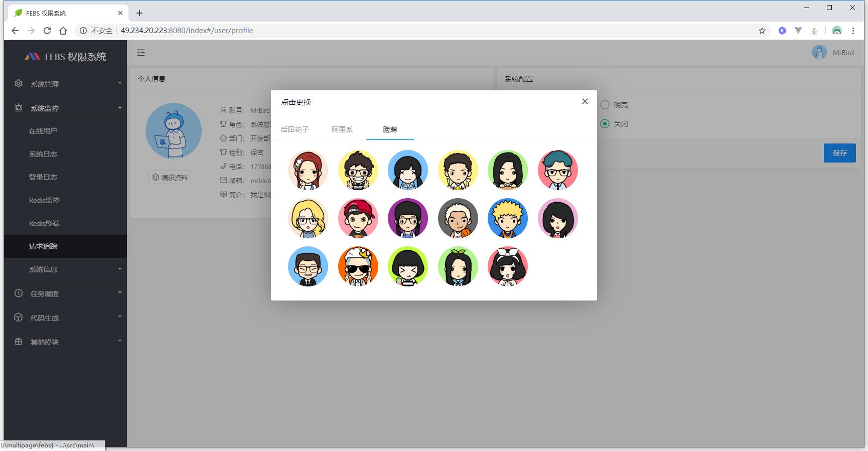Open 请求追踪 page

tap(66, 246)
